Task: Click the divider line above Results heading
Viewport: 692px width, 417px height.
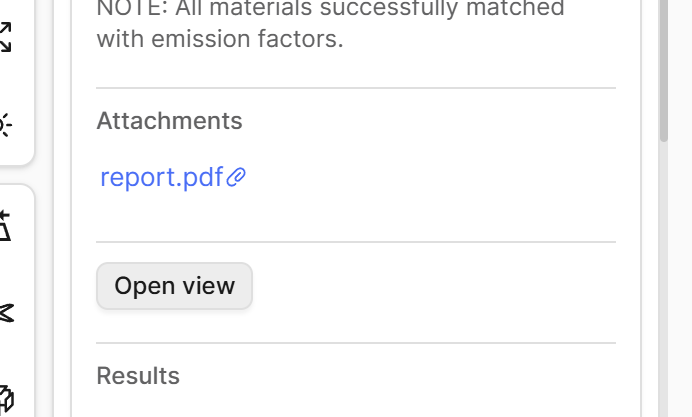Action: (356, 343)
